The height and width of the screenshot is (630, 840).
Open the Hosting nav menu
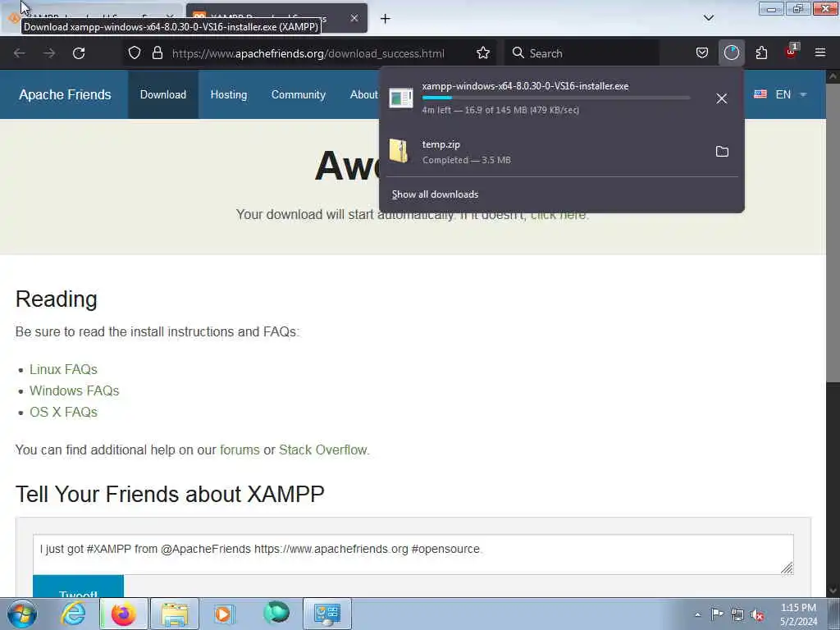pos(229,94)
